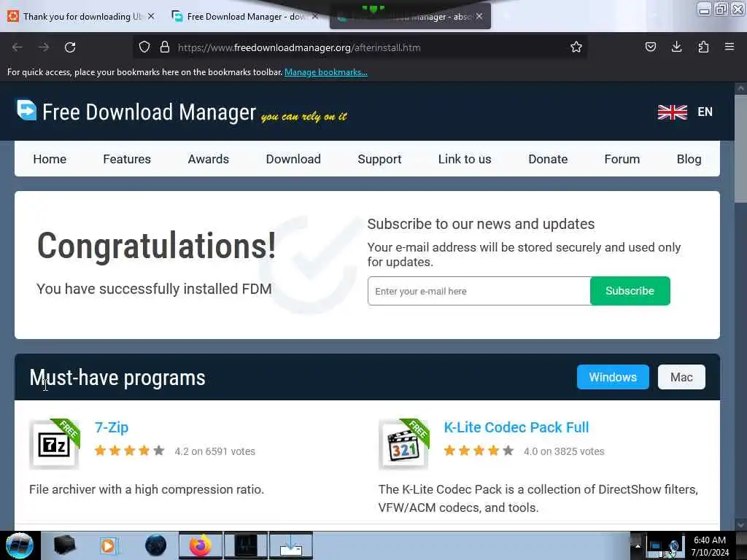Image resolution: width=747 pixels, height=560 pixels.
Task: Click the padlock site security icon
Action: (x=165, y=47)
